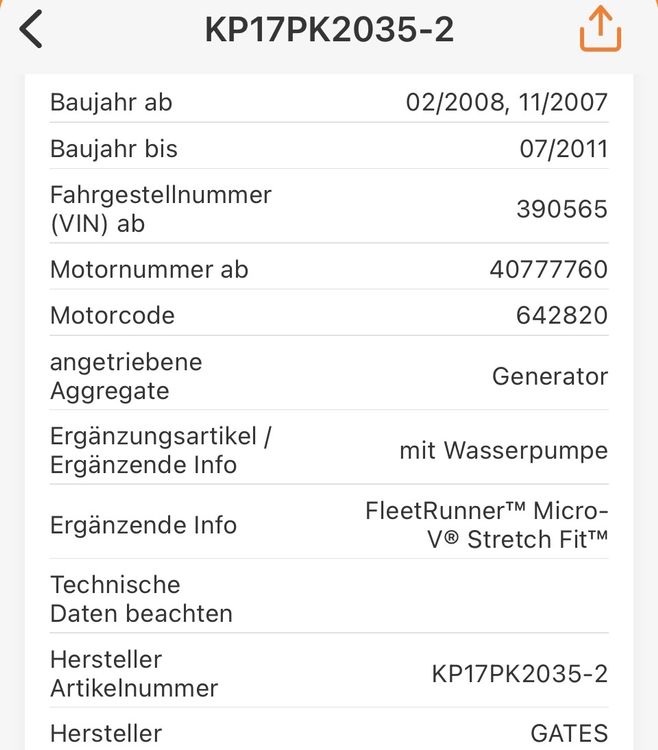The height and width of the screenshot is (750, 658).
Task: Select the Generator value
Action: (x=550, y=376)
